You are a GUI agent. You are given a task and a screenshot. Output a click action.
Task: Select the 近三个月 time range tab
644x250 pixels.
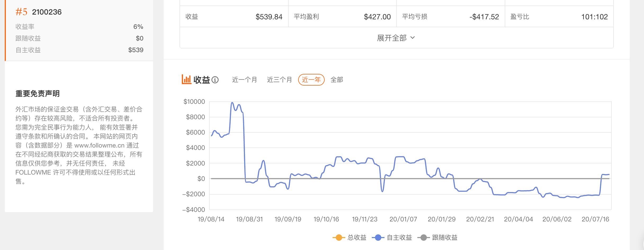coord(279,80)
